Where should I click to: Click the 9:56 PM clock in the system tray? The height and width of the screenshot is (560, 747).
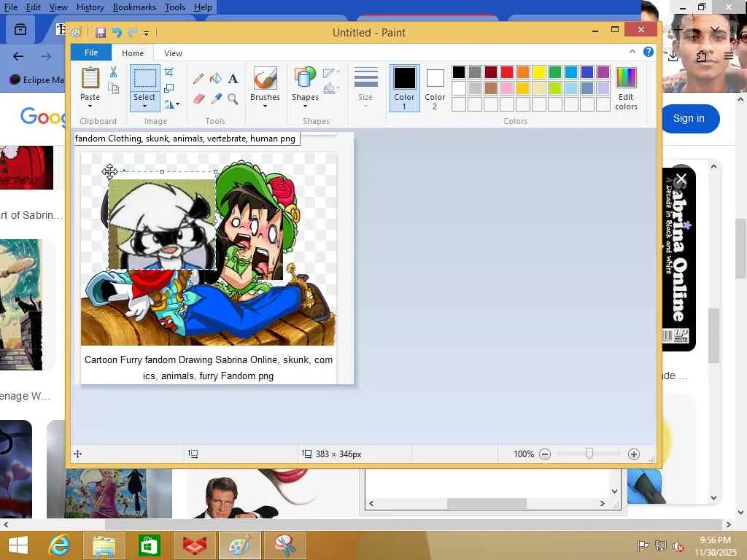tap(715, 540)
